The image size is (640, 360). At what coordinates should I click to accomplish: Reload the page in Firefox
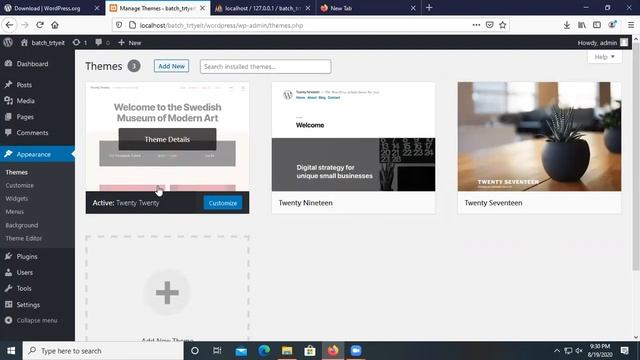[40, 25]
